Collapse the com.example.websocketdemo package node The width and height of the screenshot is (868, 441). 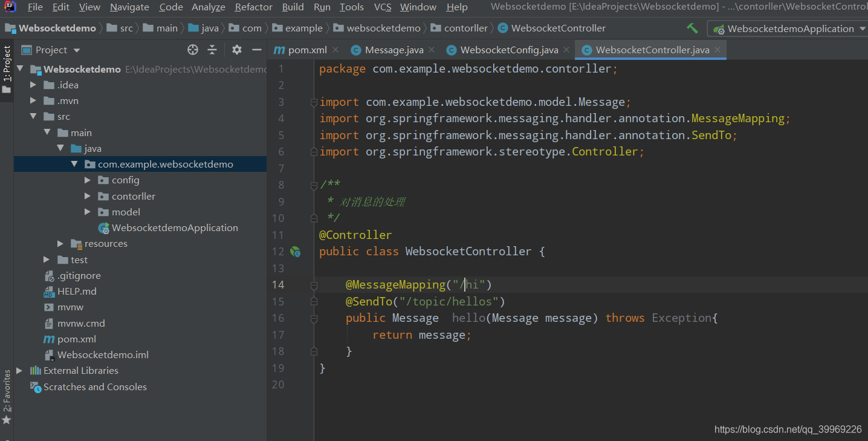[74, 163]
